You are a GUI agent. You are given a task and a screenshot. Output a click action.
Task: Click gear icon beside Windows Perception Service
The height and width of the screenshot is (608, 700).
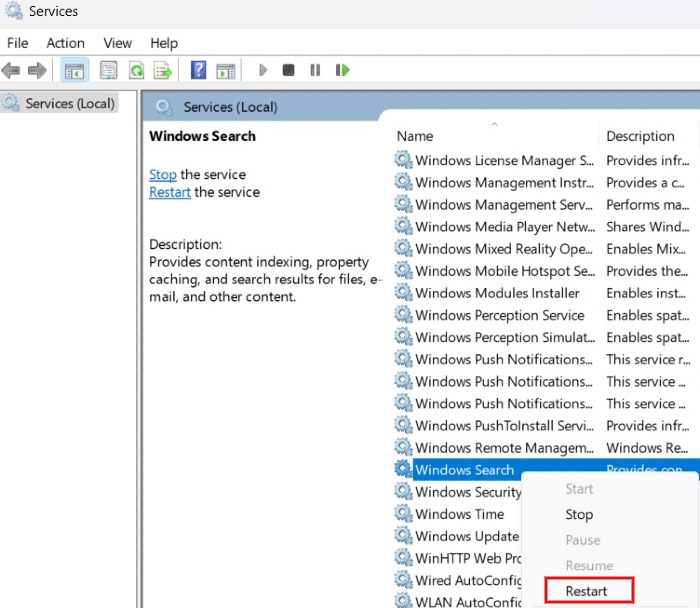[403, 314]
